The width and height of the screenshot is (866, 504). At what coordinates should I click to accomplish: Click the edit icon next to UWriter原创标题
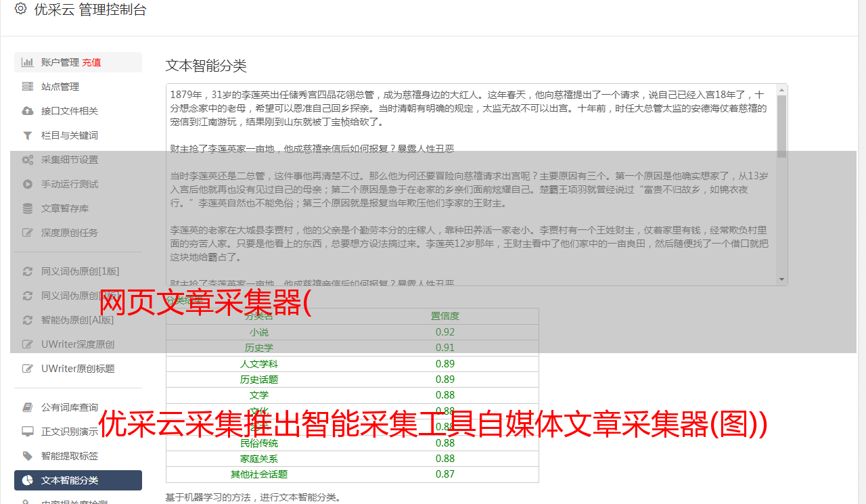coord(28,369)
